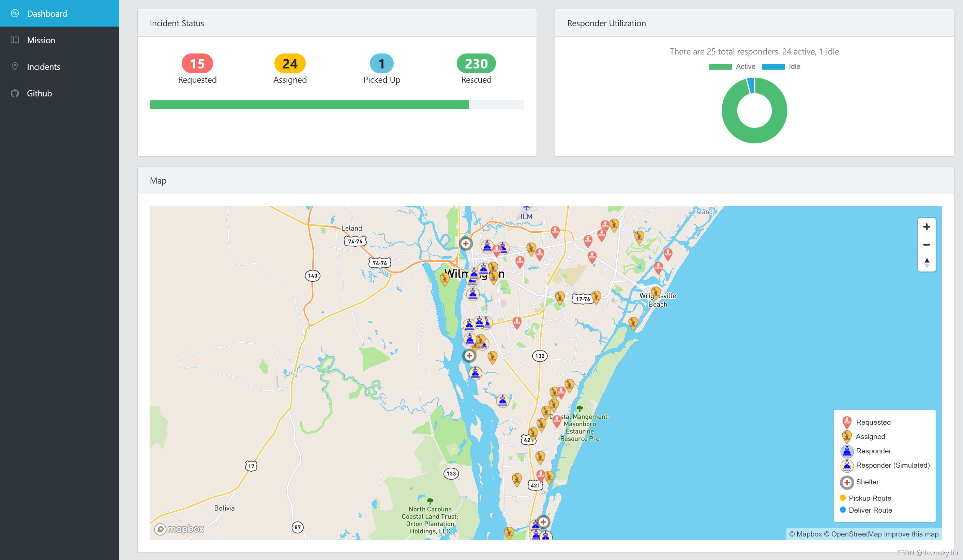963x560 pixels.
Task: Click the yellow Pickup Route legend dot
Action: pos(843,498)
